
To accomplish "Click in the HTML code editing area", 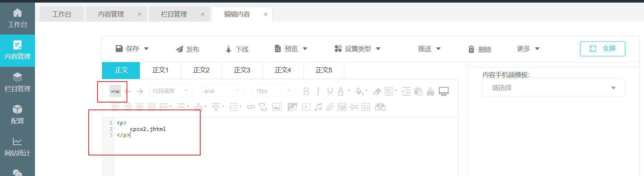I will click(286, 146).
